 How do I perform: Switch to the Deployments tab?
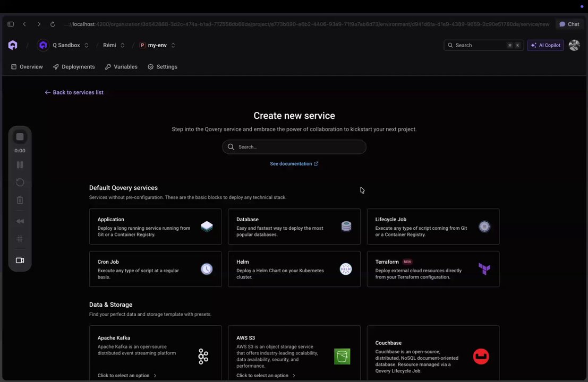[74, 67]
